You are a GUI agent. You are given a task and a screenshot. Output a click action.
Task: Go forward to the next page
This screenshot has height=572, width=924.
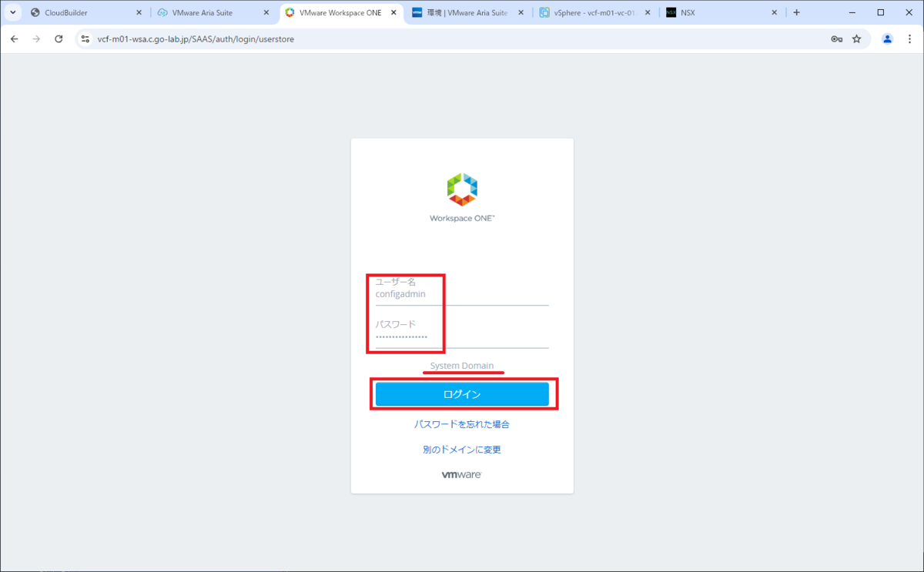tap(36, 38)
